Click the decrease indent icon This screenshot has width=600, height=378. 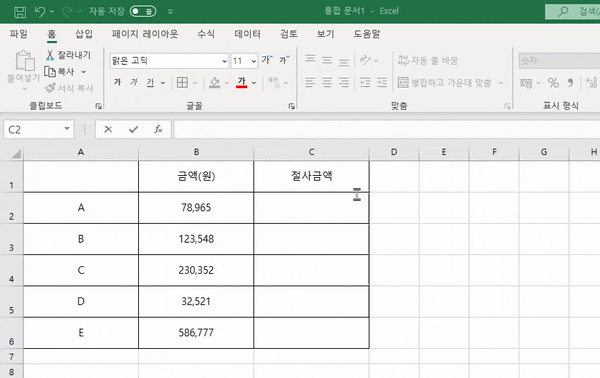365,82
